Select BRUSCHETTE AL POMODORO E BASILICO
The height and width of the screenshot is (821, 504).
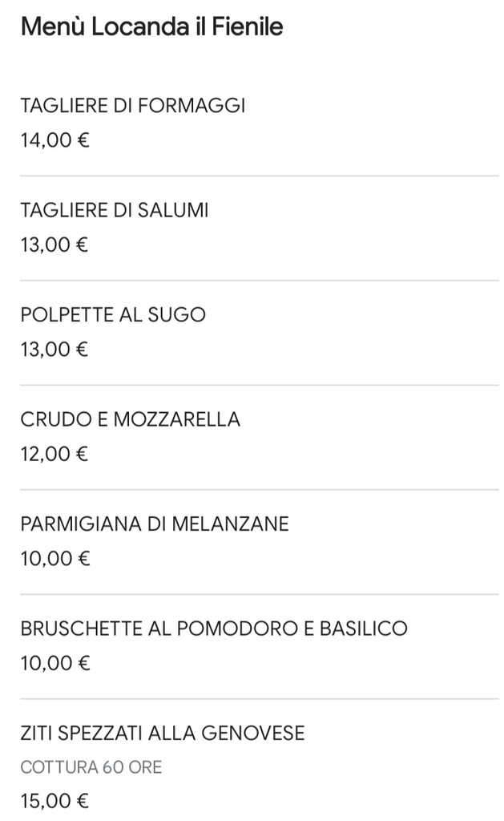(214, 629)
